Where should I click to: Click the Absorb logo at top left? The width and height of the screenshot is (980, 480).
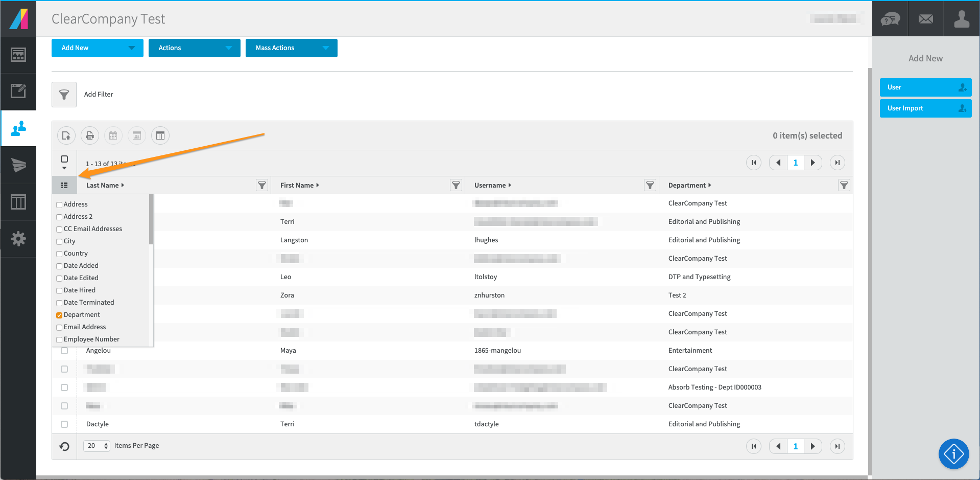[x=18, y=19]
